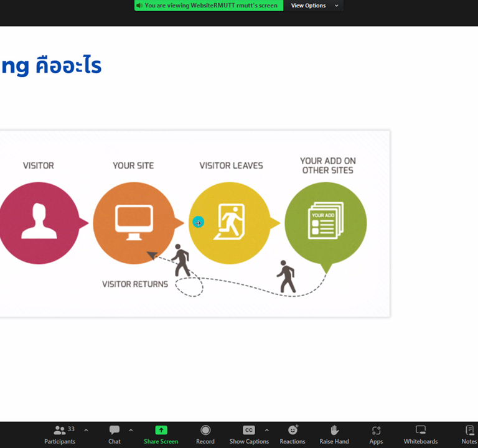The image size is (478, 448).
Task: Open the Notes icon
Action: coord(470,430)
